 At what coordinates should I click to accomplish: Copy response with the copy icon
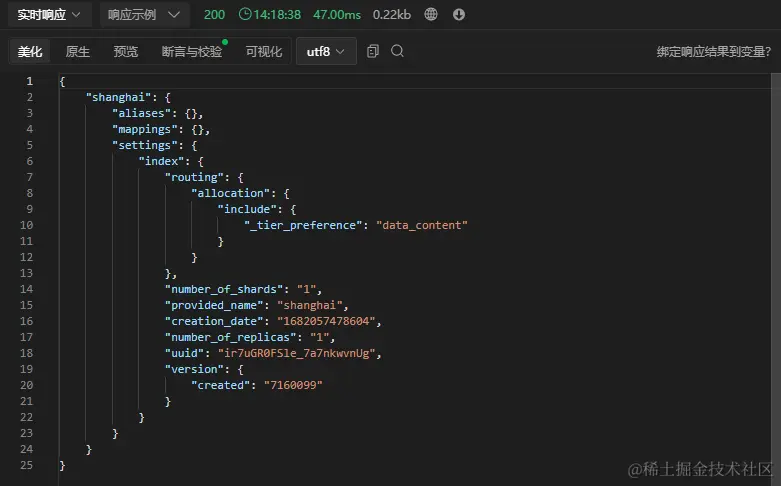click(373, 51)
